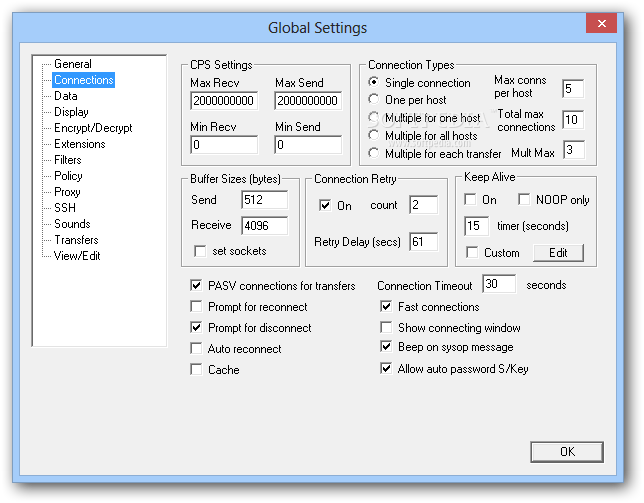Toggle Allow auto password S/Key checkbox
The image size is (644, 503).
click(x=386, y=369)
